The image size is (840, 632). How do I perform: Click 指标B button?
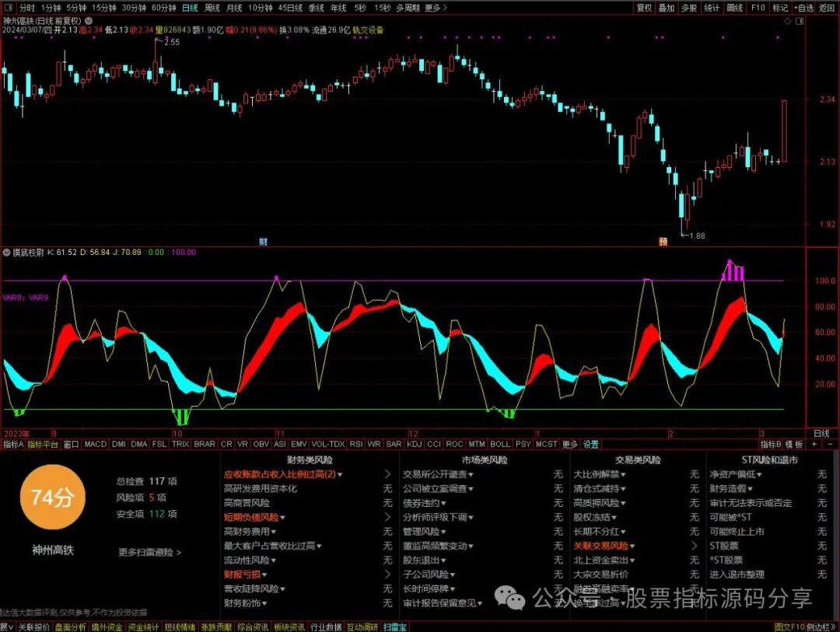(x=770, y=444)
